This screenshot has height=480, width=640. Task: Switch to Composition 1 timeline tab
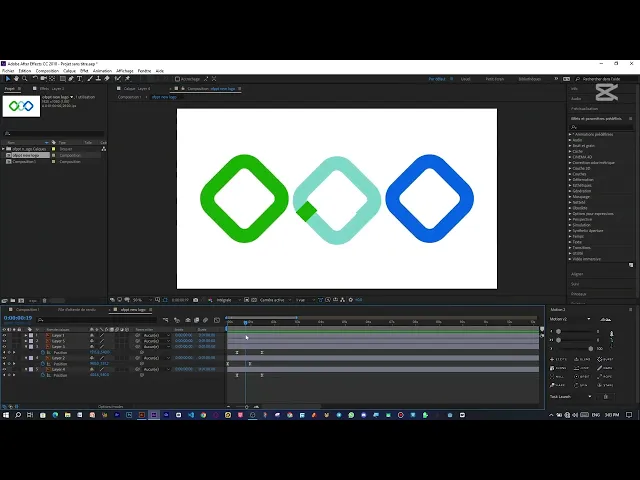pyautogui.click(x=27, y=310)
